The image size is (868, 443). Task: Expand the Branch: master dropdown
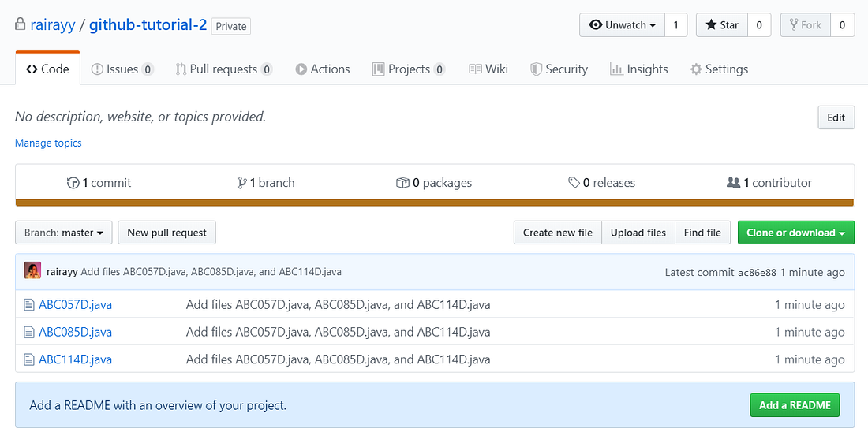[64, 233]
